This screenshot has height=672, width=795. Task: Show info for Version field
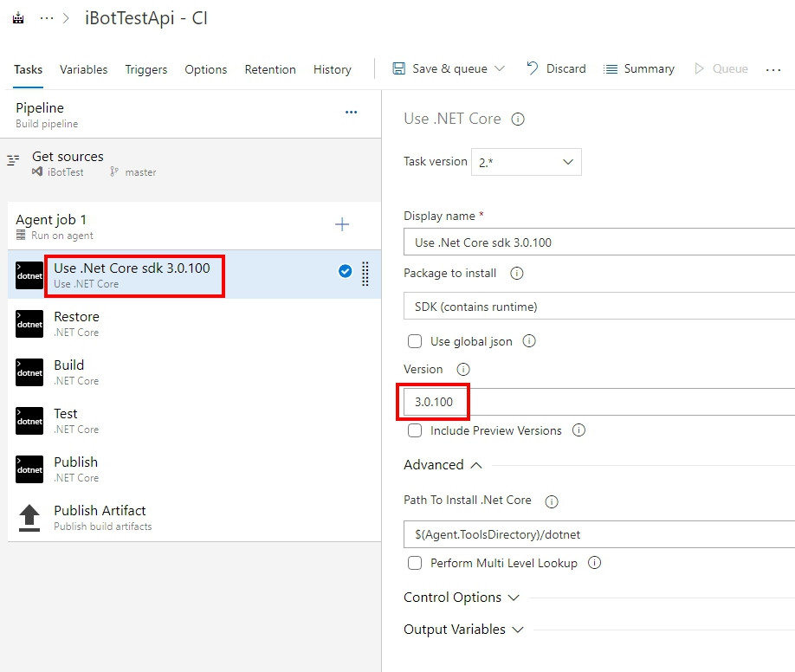pyautogui.click(x=463, y=369)
